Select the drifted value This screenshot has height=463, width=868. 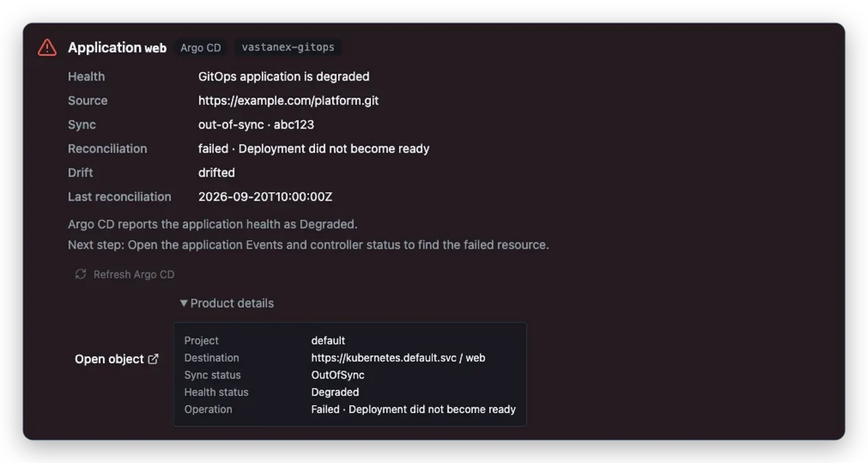[x=216, y=172]
